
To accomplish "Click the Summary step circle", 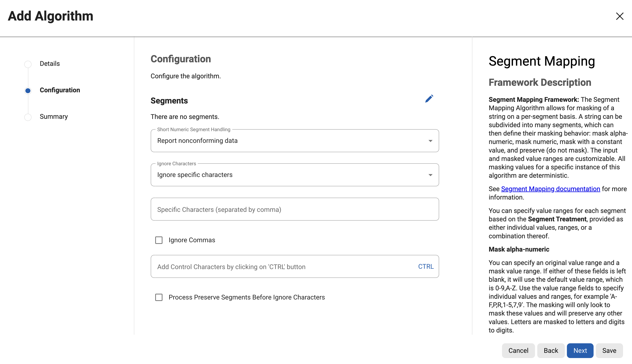I will pyautogui.click(x=28, y=117).
